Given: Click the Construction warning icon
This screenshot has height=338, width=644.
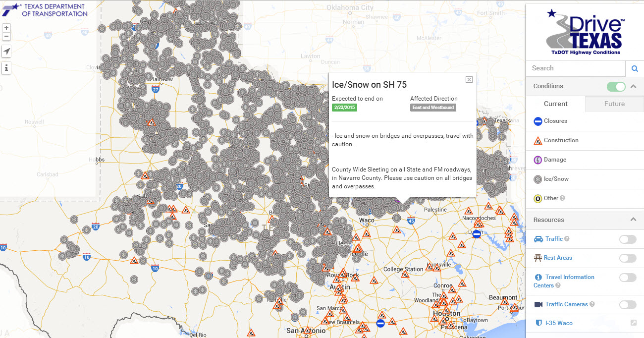Looking at the screenshot, I should [538, 140].
